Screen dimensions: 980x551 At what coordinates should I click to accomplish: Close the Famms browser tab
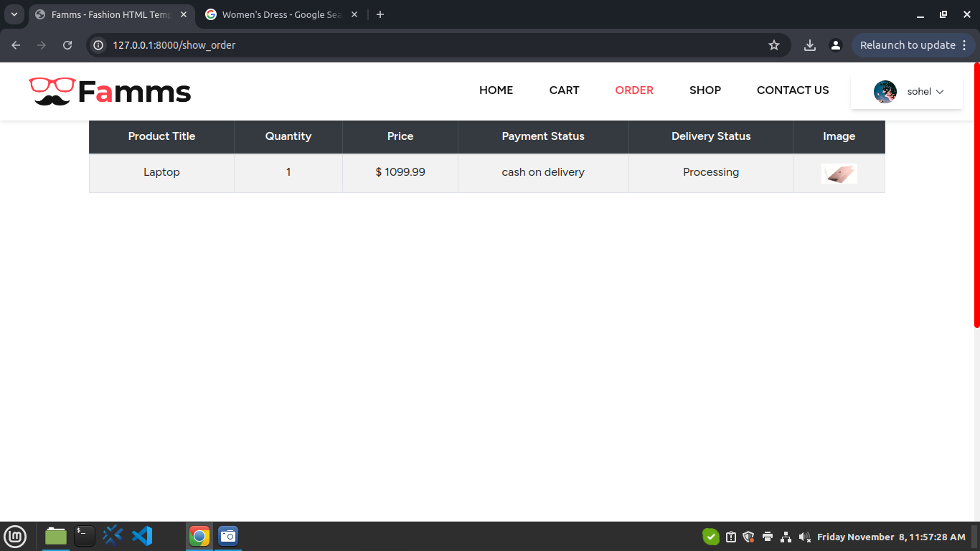click(x=184, y=14)
